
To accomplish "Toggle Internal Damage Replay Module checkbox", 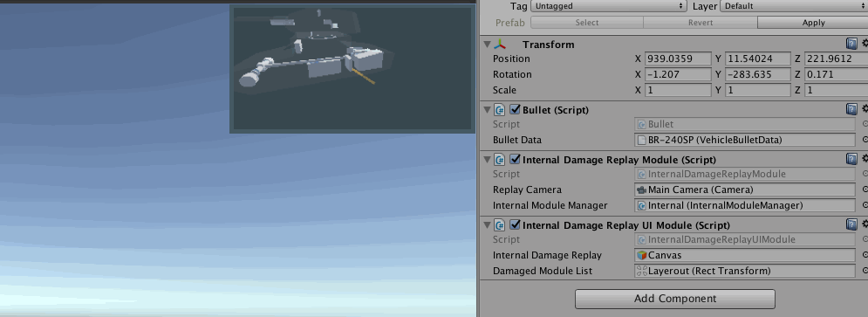I will (x=515, y=160).
